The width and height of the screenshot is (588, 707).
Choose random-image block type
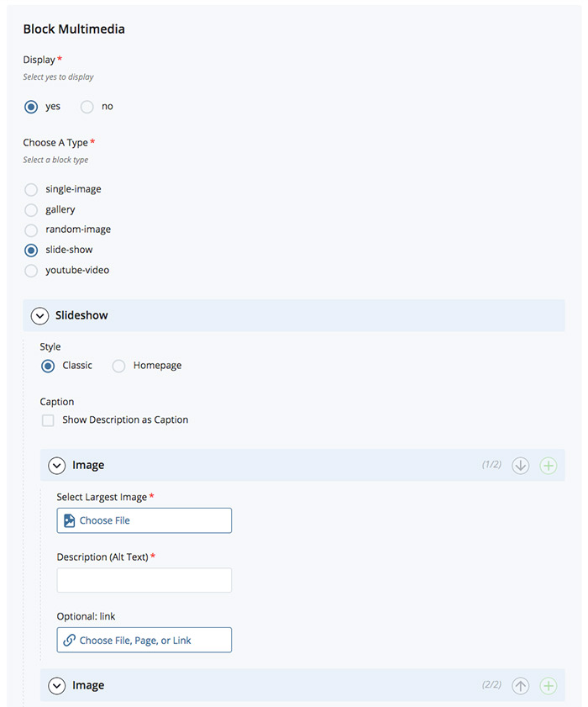[31, 230]
